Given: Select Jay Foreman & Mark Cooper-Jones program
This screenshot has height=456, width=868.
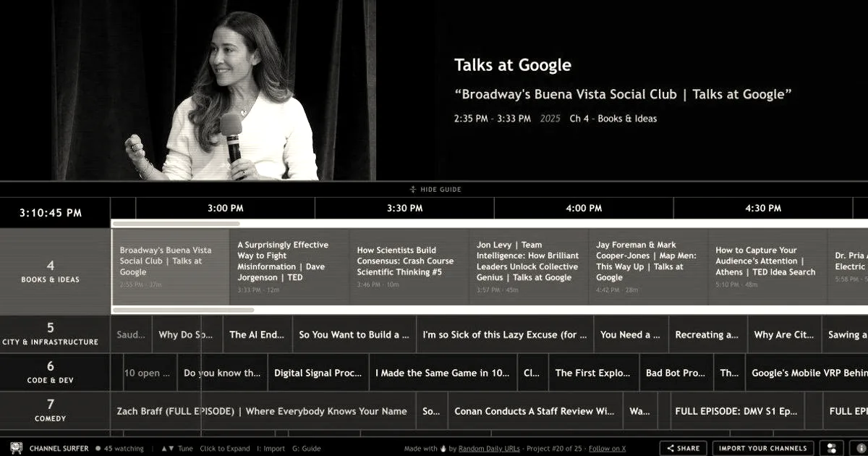Looking at the screenshot, I should (648, 266).
